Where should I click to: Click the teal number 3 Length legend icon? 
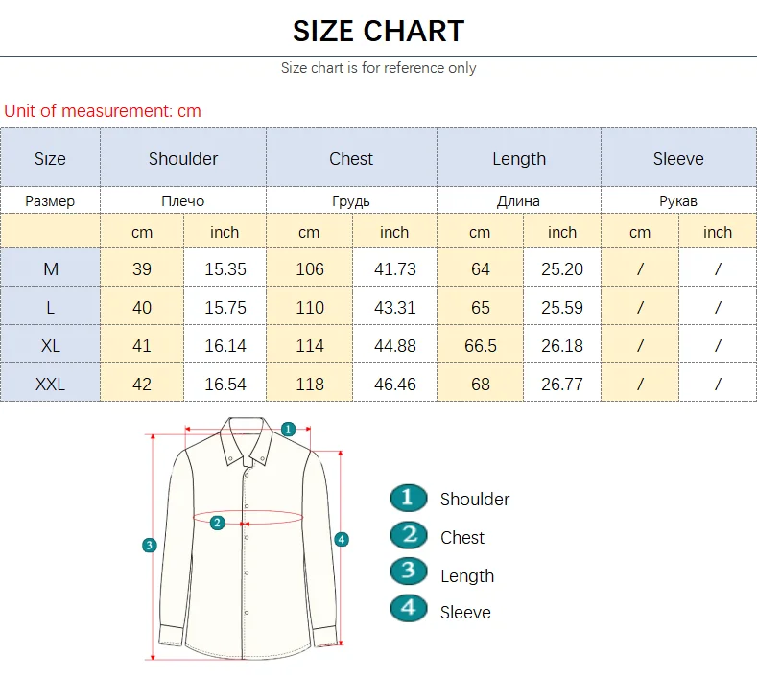click(x=408, y=572)
